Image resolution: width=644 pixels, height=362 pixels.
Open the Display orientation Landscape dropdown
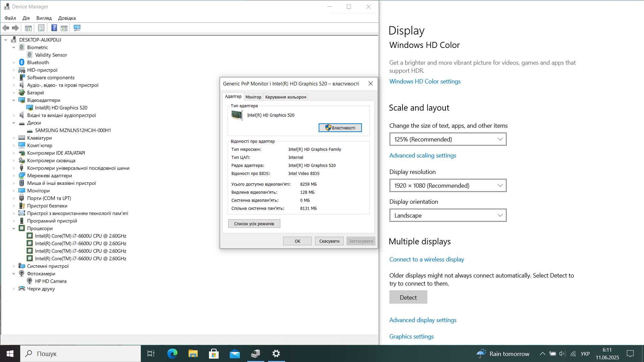tap(448, 215)
